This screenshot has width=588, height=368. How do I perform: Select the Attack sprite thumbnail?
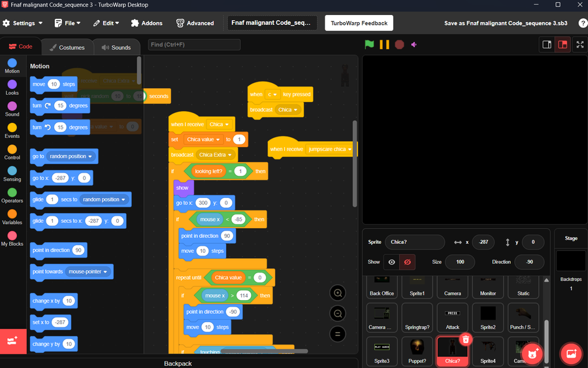(x=452, y=318)
